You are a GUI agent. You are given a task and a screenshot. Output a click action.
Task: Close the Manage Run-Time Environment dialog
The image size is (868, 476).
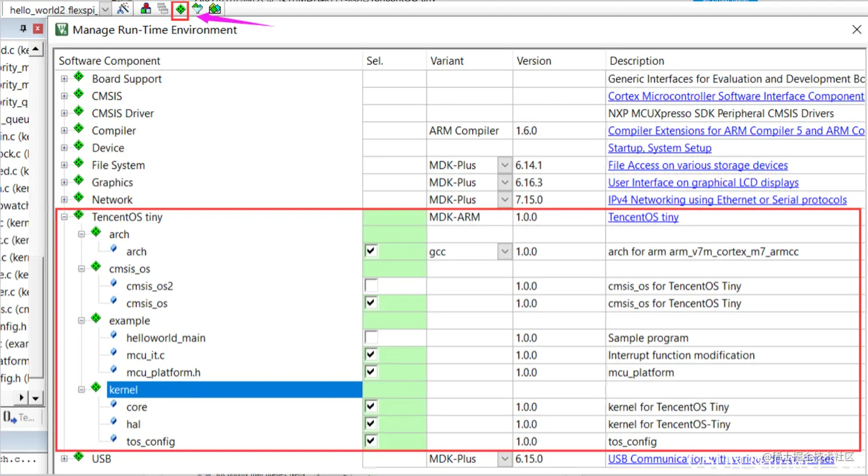[x=857, y=29]
